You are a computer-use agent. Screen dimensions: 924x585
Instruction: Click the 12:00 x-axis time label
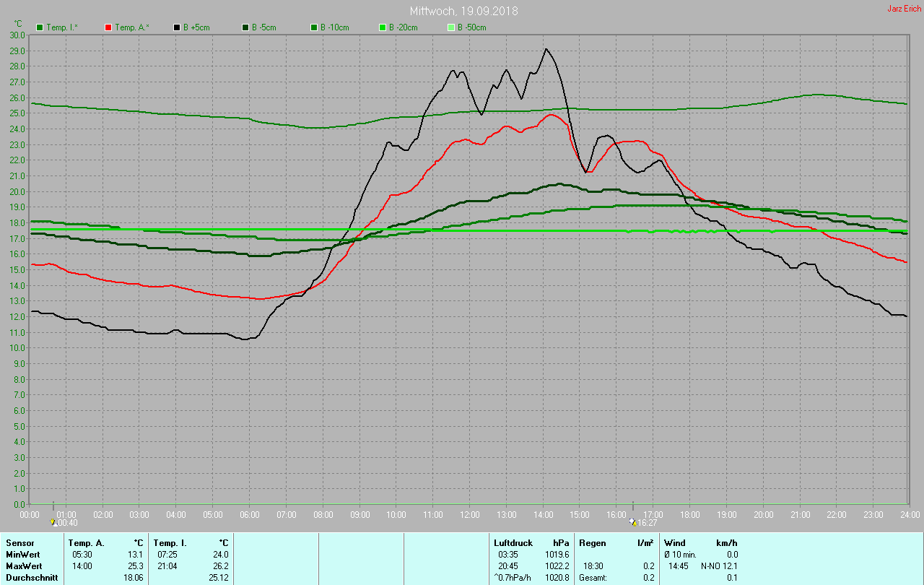click(x=470, y=514)
